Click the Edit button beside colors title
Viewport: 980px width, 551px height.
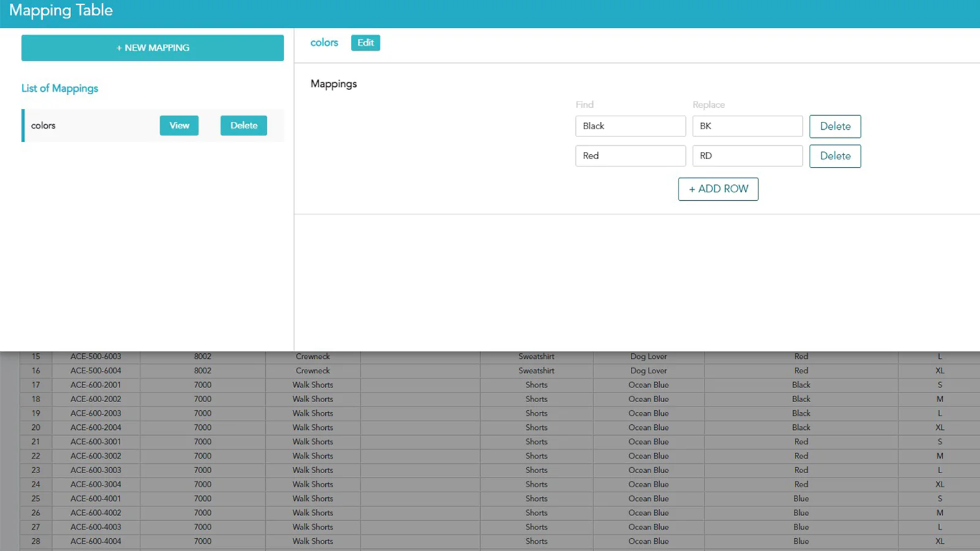(x=365, y=43)
